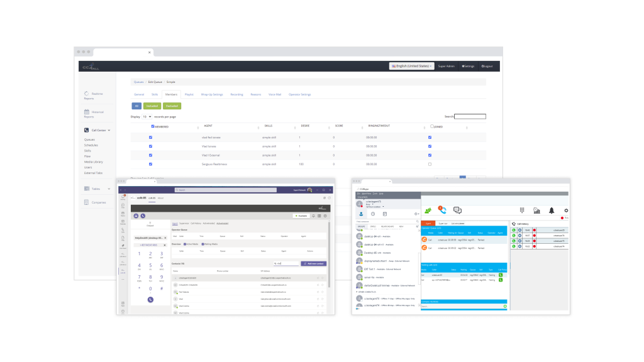Viewport: 644px width, 362px height.
Task: Open the Available status dropdown in Teams app
Action: (301, 216)
